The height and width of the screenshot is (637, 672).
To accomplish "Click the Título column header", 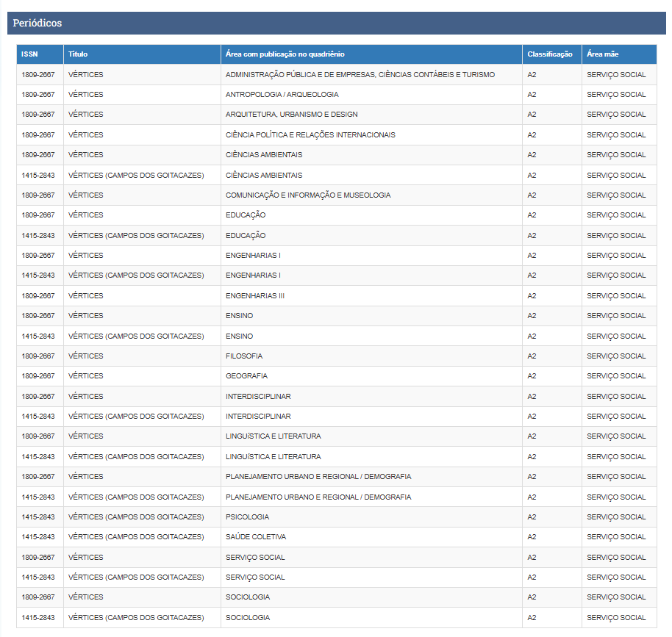I will (78, 54).
